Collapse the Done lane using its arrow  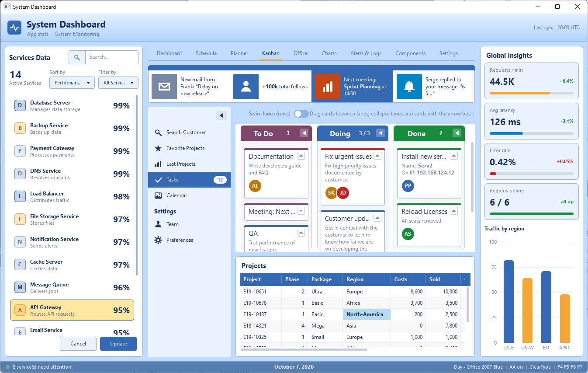(x=457, y=133)
